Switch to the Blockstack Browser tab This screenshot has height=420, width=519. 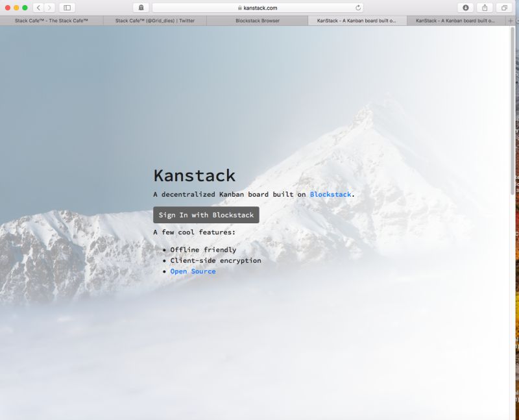click(258, 20)
